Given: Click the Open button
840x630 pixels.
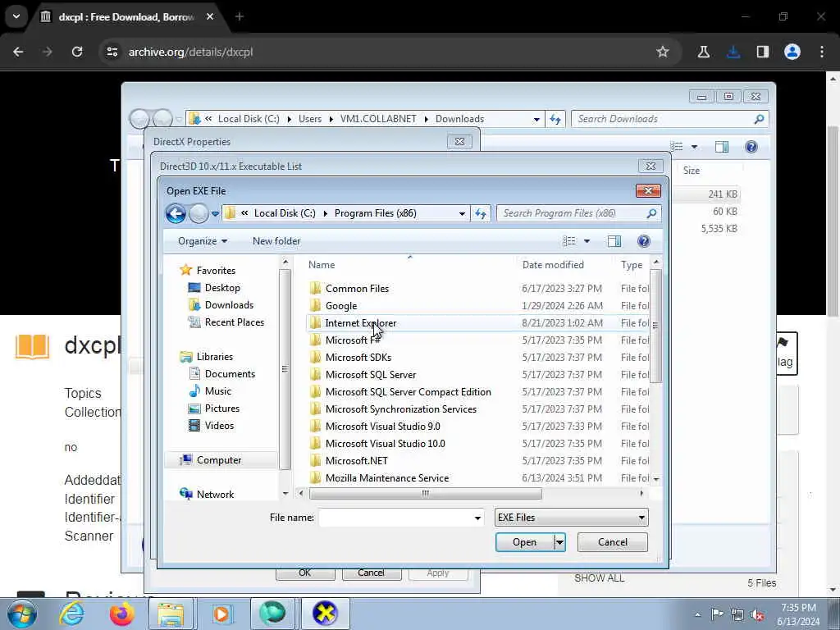Looking at the screenshot, I should click(524, 542).
